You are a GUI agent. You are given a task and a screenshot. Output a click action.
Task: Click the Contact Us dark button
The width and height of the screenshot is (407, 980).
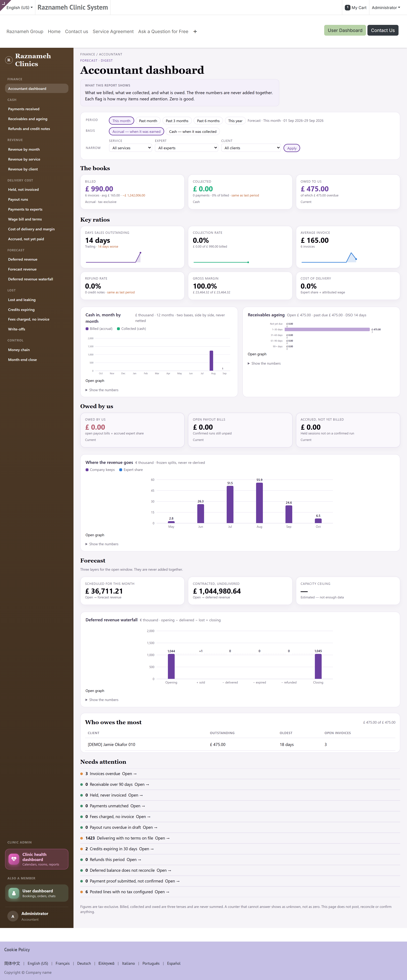click(x=383, y=30)
